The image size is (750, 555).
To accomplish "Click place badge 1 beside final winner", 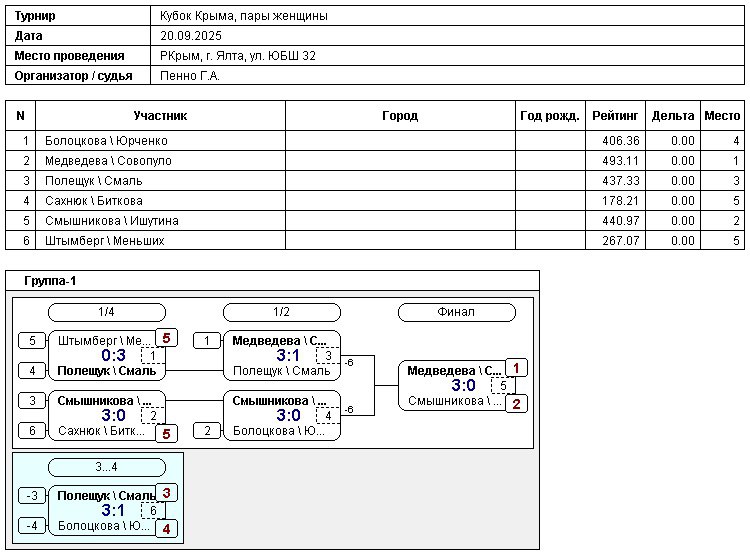I will [516, 368].
